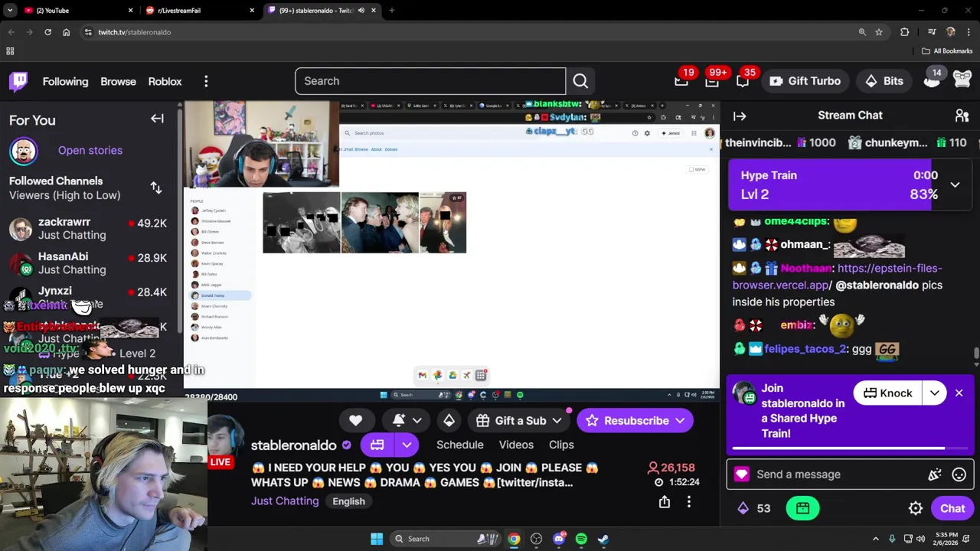Open the user avatar menu at top right
Viewport: 980px width, 551px height.
[x=962, y=79]
